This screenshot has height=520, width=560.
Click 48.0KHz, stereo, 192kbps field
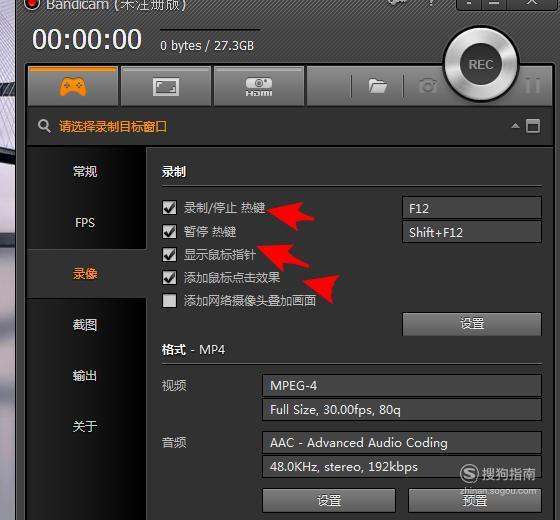[x=402, y=467]
